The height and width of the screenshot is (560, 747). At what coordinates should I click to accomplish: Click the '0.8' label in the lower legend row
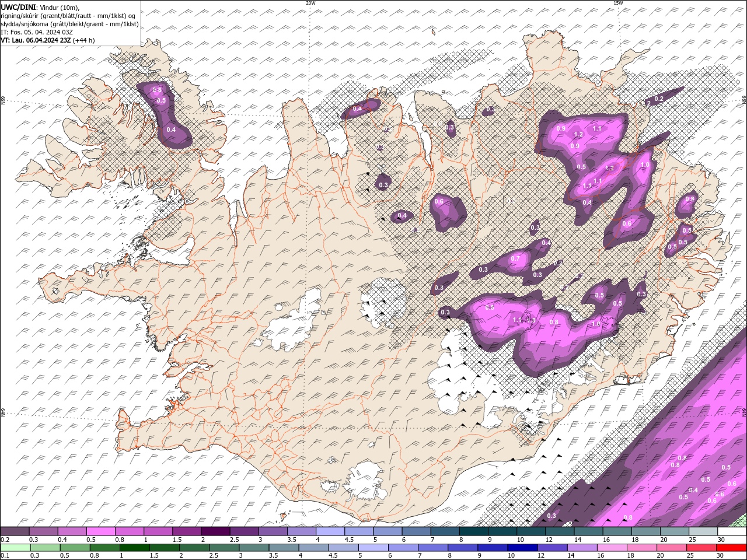[x=94, y=556]
